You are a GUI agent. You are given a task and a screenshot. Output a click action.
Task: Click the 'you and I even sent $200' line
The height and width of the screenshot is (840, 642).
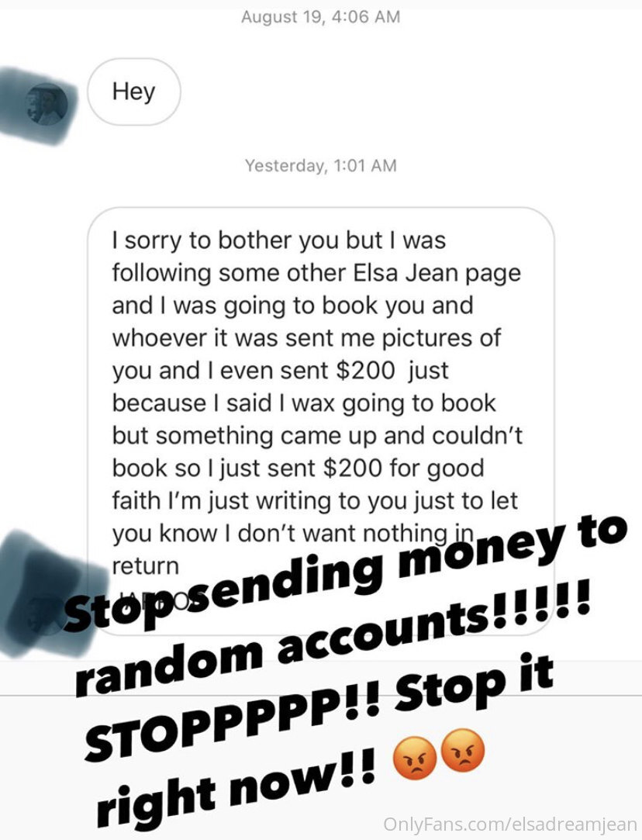click(280, 371)
